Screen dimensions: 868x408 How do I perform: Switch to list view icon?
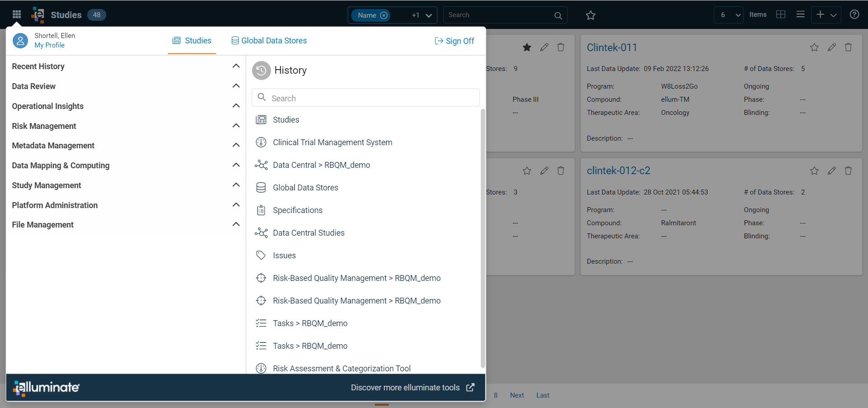[x=800, y=14]
